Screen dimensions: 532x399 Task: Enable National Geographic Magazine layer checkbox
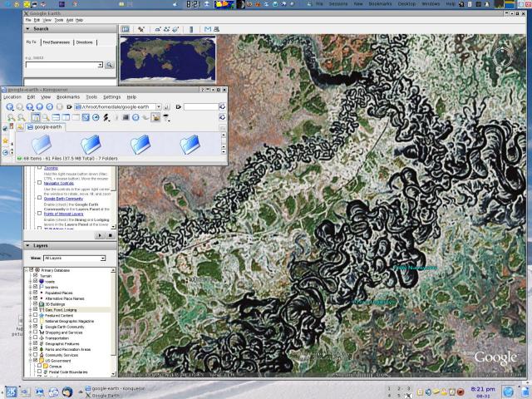(35, 321)
